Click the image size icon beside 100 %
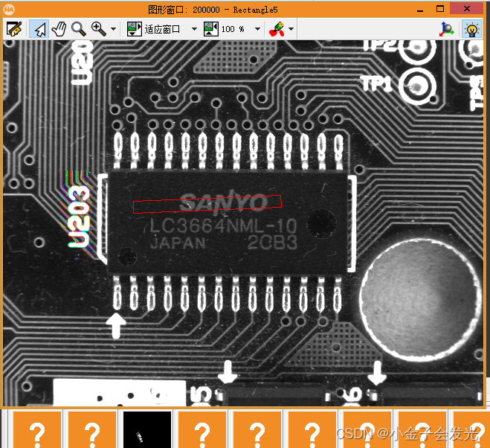Image resolution: width=490 pixels, height=448 pixels. point(211,29)
